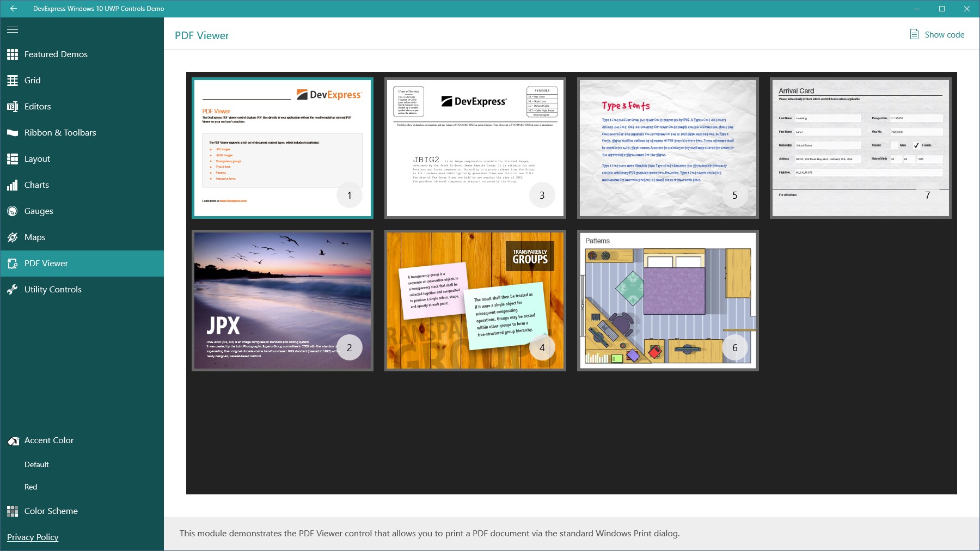Click the Maps icon in sidebar
The width and height of the screenshot is (980, 551).
[x=13, y=237]
